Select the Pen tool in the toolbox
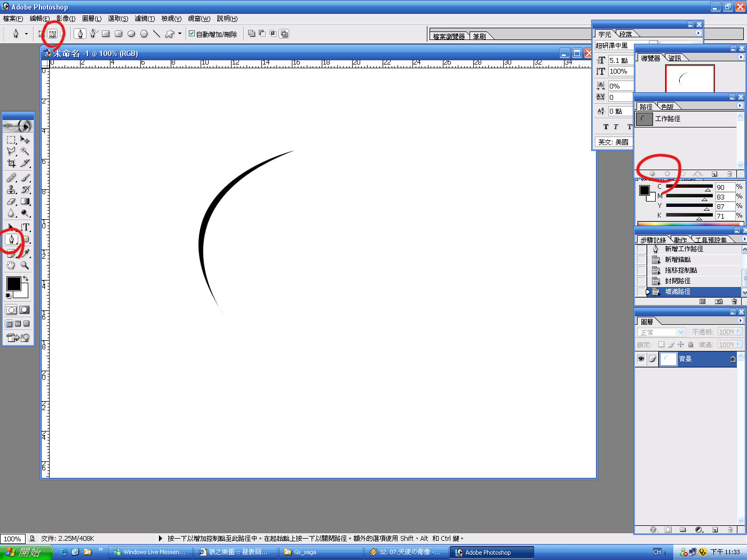Screen dimensions: 747x560 click(x=11, y=239)
